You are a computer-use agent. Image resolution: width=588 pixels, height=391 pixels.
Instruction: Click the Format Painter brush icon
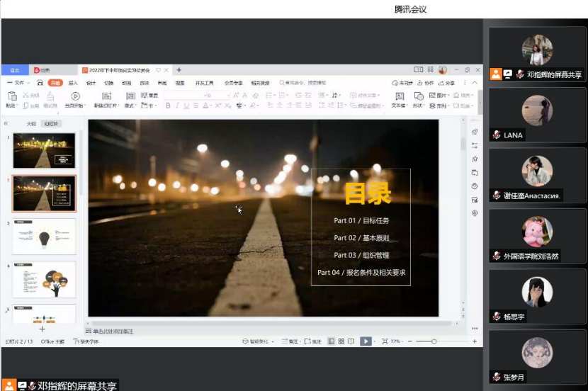[x=50, y=97]
